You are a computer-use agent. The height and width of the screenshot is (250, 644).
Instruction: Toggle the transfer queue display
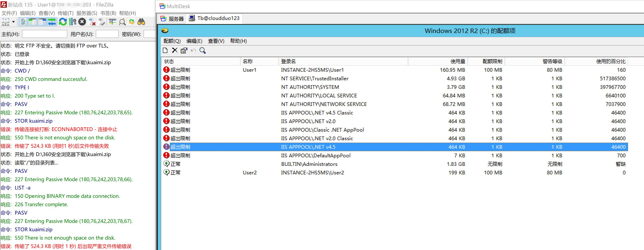point(52,22)
